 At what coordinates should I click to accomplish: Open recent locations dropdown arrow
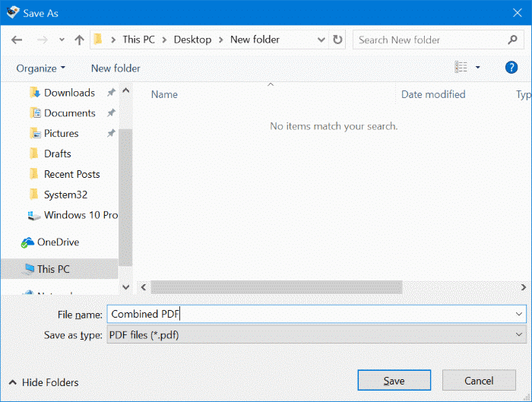click(x=62, y=40)
